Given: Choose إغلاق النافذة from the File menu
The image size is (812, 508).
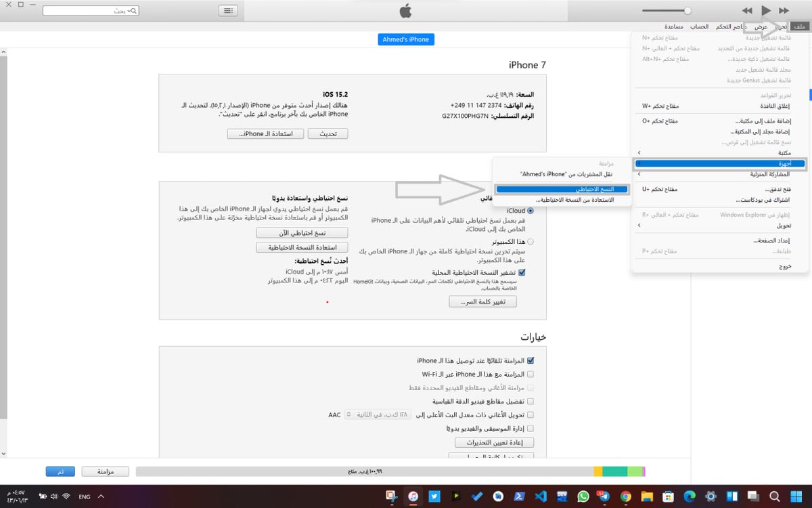Looking at the screenshot, I should pos(720,106).
